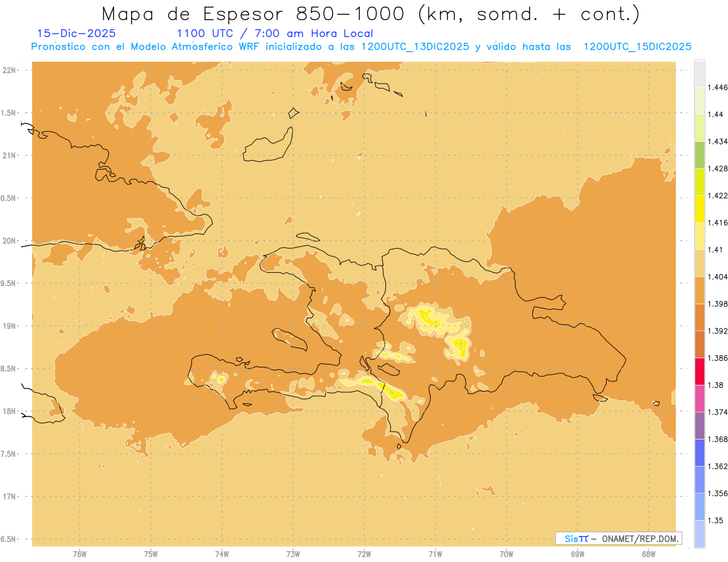Pick the purple colorbar swatch between 1.368 and 1.374
This screenshot has width=728, height=562.
point(699,426)
